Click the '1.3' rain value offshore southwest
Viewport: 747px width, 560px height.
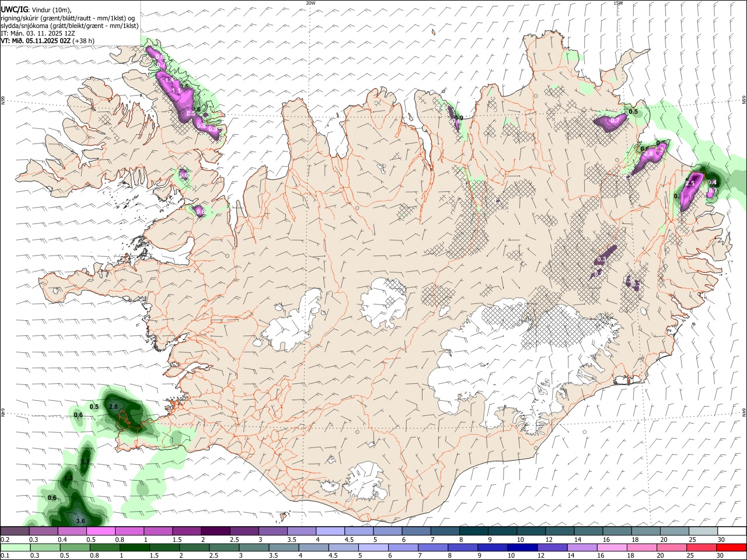click(x=68, y=478)
